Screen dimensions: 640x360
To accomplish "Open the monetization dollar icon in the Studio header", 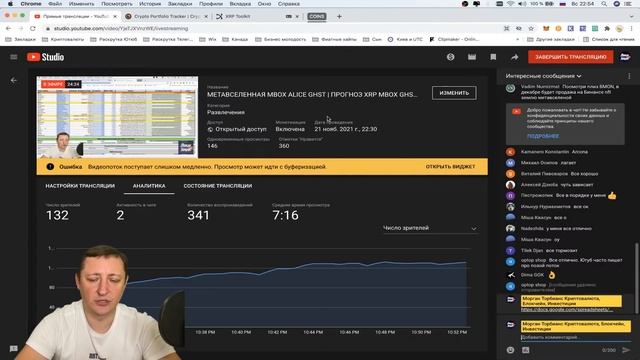I will click(x=450, y=57).
